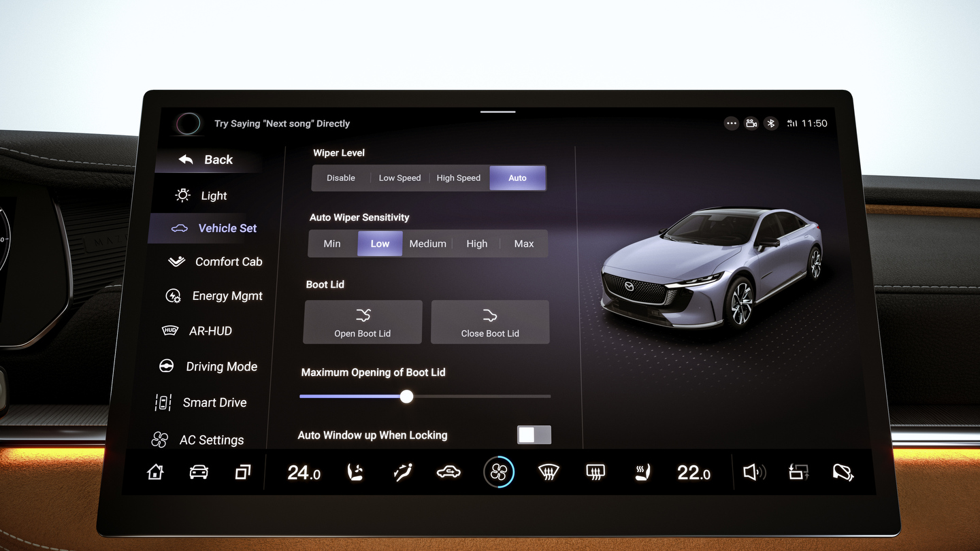Turn on front windshield defrost icon

tap(549, 472)
